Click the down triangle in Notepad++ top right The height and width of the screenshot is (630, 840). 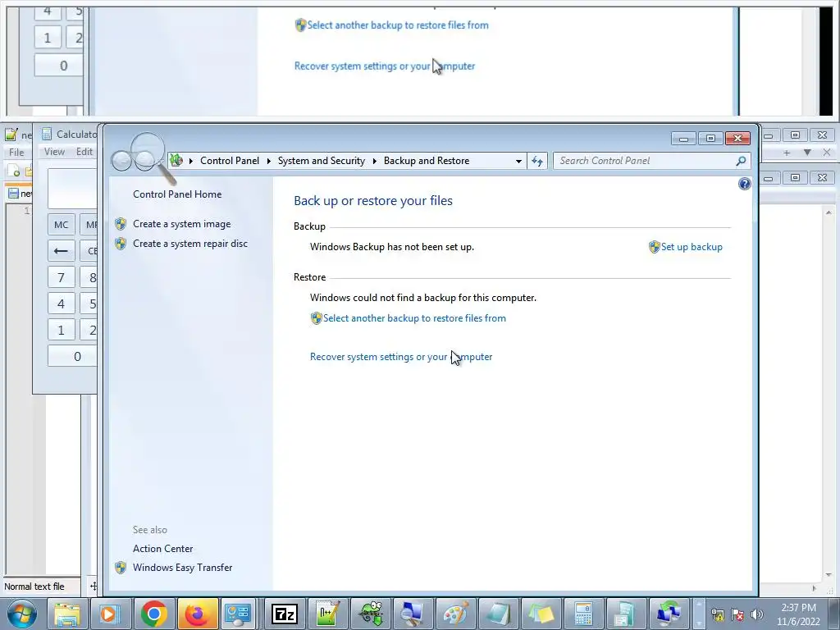(807, 153)
